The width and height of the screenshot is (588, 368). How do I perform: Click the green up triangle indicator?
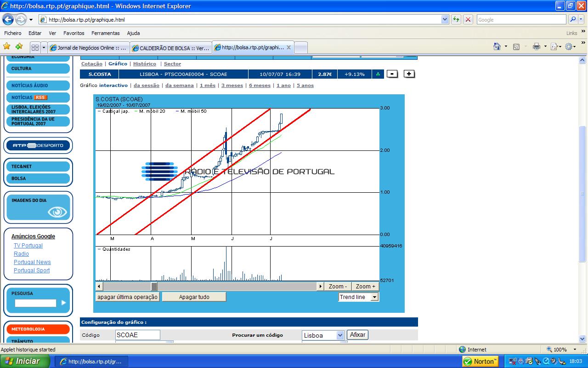(x=378, y=74)
